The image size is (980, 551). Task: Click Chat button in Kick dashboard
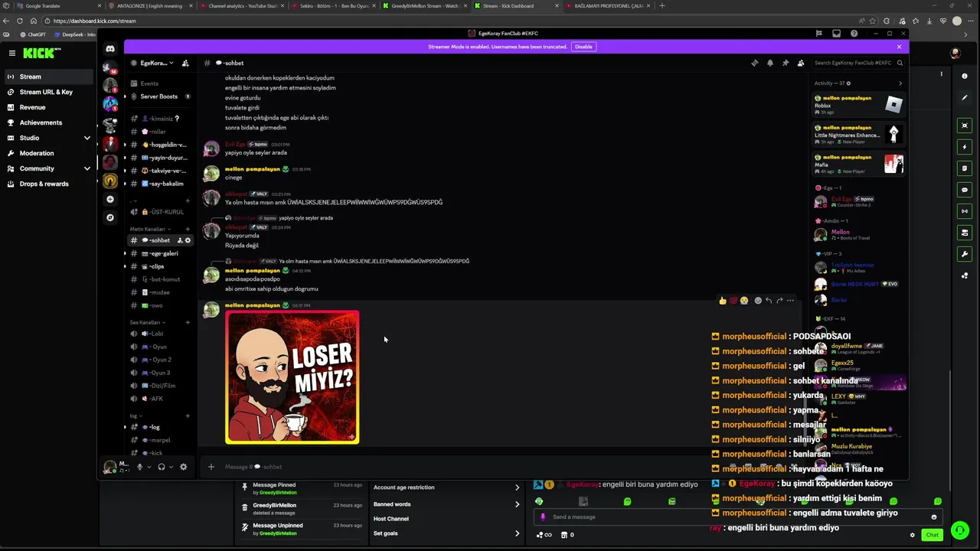pyautogui.click(x=932, y=535)
